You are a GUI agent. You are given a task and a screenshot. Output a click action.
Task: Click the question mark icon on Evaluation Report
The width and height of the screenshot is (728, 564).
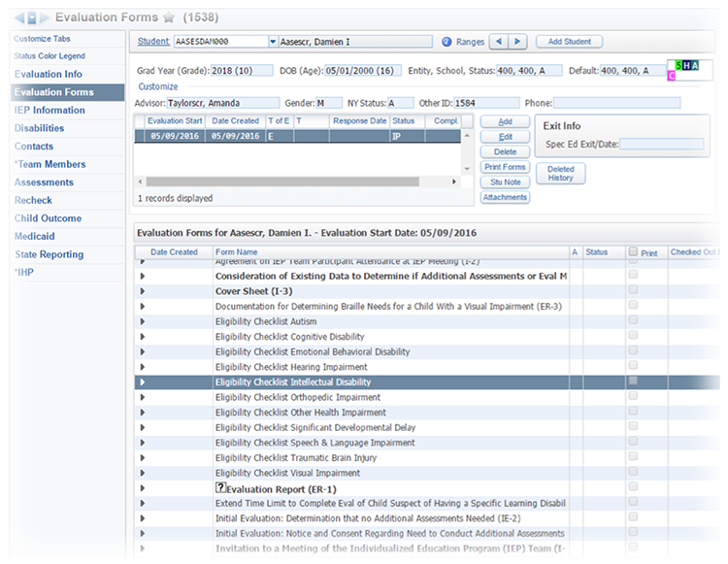pos(220,487)
